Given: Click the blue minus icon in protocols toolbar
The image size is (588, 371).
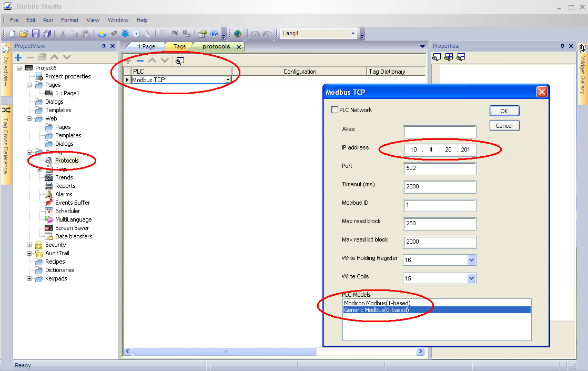Looking at the screenshot, I should [x=140, y=61].
